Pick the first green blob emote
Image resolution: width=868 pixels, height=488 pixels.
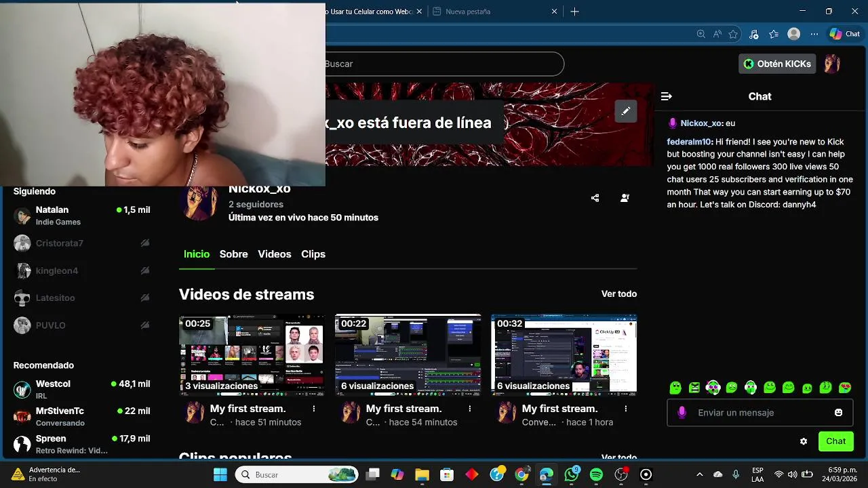(x=675, y=388)
